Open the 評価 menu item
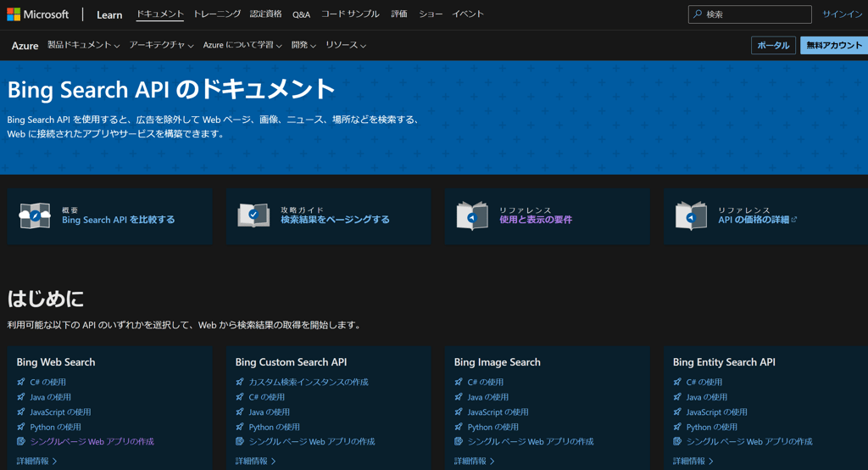This screenshot has width=868, height=470. (x=399, y=14)
